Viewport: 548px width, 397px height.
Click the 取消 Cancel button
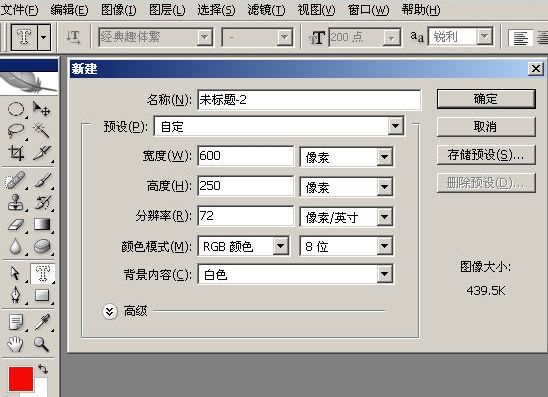pyautogui.click(x=486, y=127)
